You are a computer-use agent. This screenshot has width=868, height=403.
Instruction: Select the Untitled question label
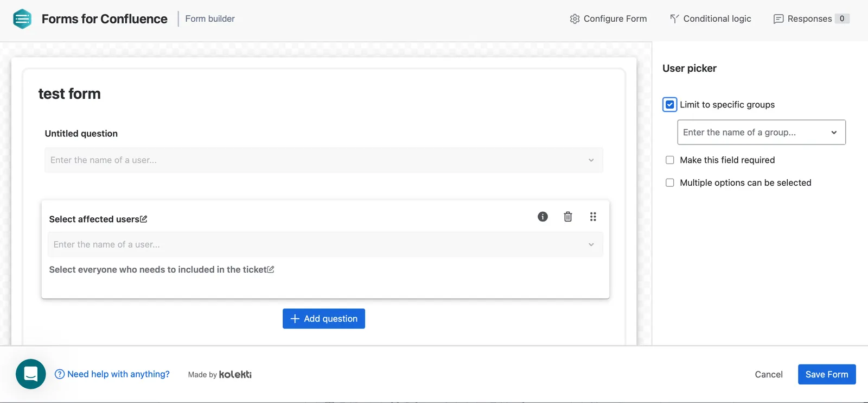pyautogui.click(x=81, y=134)
